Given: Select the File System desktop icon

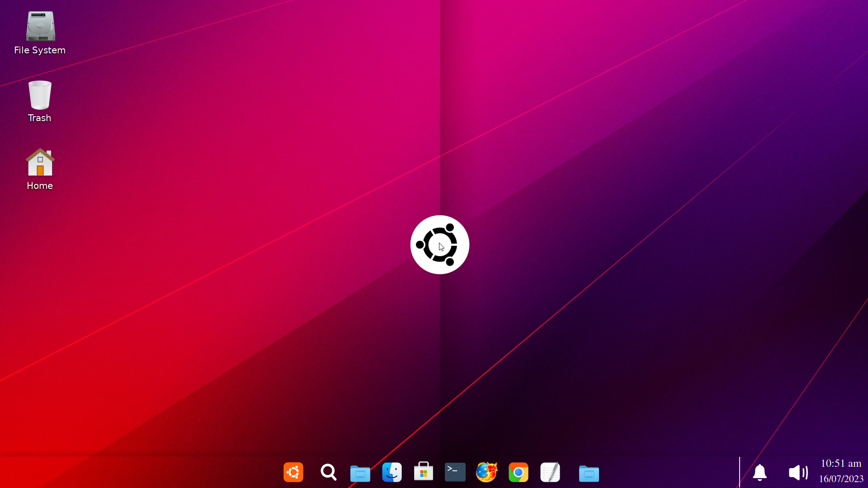Looking at the screenshot, I should pos(40,26).
